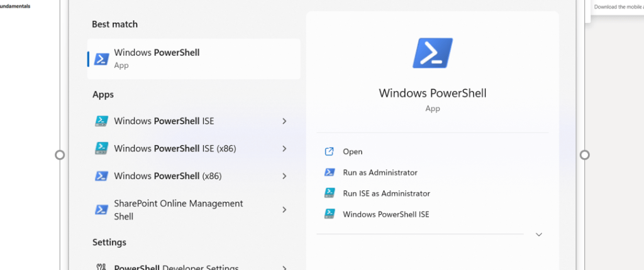Click the PowerShell Developer Settings icon
The width and height of the screenshot is (644, 270).
click(101, 267)
